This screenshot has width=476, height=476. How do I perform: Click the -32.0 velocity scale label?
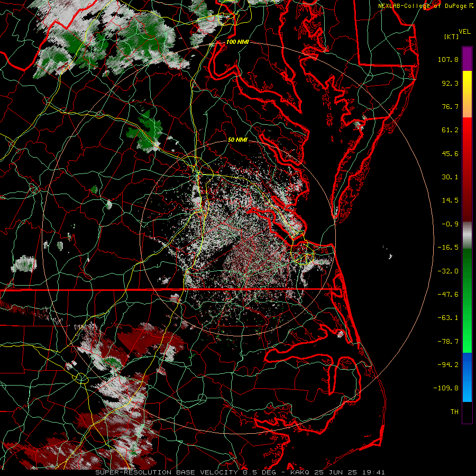(x=448, y=271)
